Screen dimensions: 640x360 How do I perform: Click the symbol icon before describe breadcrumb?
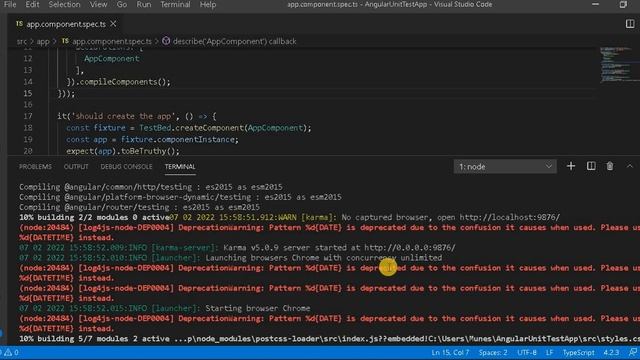(x=166, y=41)
